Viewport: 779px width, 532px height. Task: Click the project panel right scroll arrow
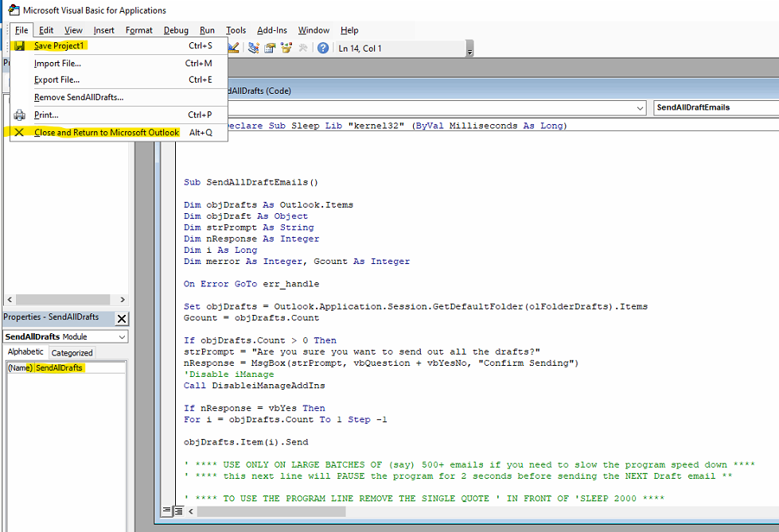(x=123, y=300)
